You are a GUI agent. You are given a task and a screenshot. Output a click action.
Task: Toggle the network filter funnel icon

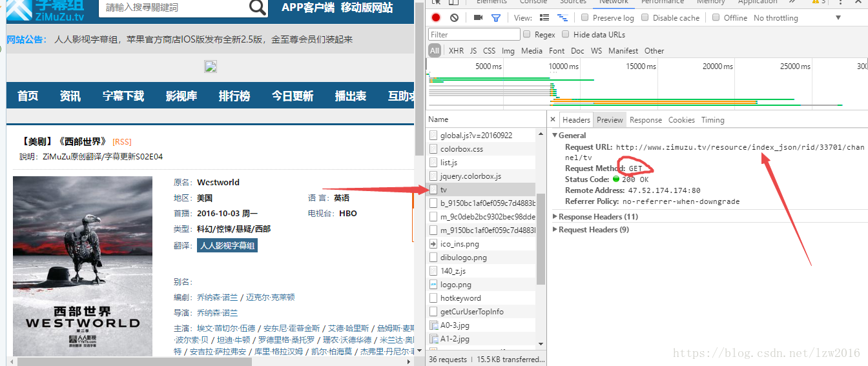pos(495,18)
